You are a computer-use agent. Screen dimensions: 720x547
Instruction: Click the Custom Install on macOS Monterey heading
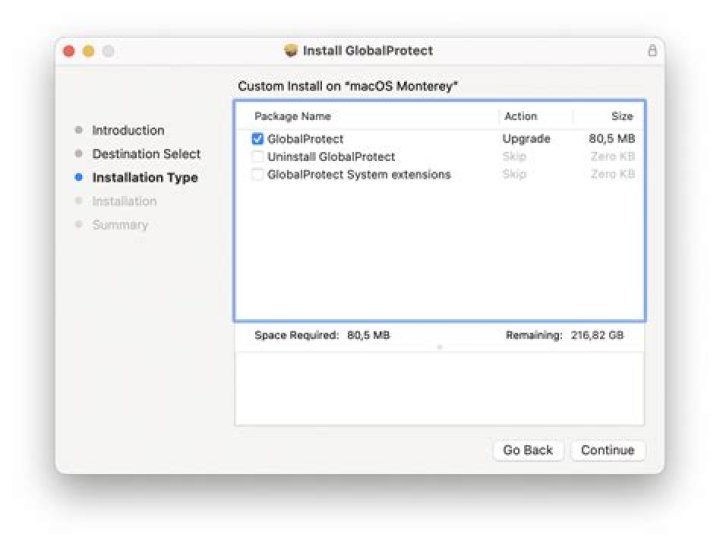click(348, 86)
